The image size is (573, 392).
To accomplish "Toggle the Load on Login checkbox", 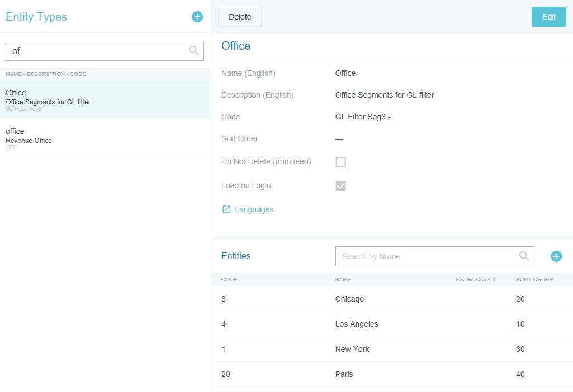I will point(340,185).
